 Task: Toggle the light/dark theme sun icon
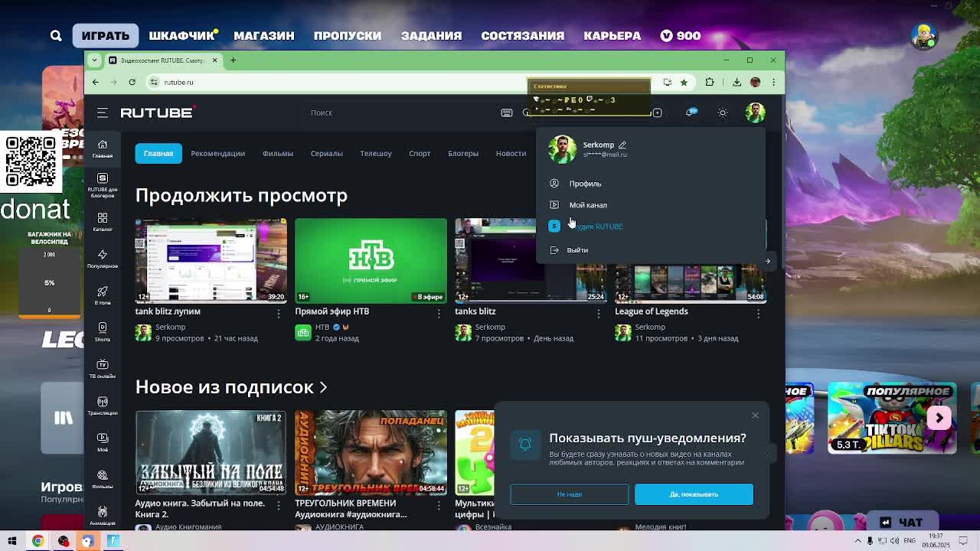[x=722, y=112]
